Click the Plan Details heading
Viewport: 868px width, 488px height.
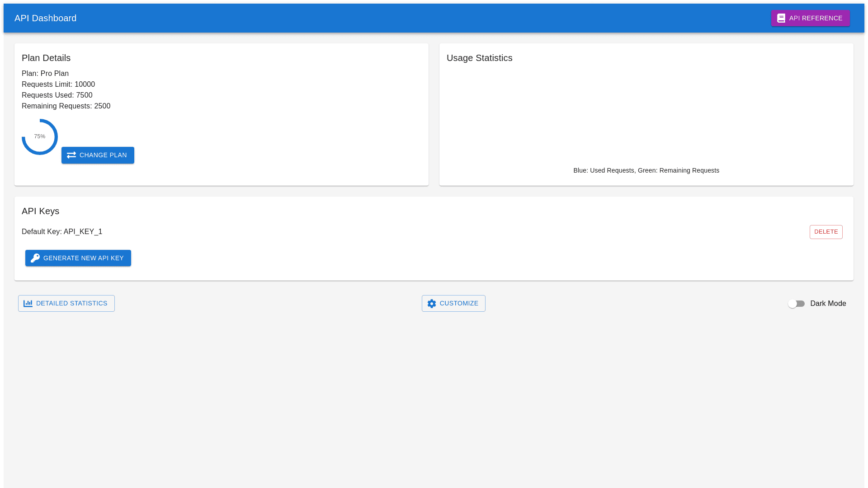[x=46, y=58]
